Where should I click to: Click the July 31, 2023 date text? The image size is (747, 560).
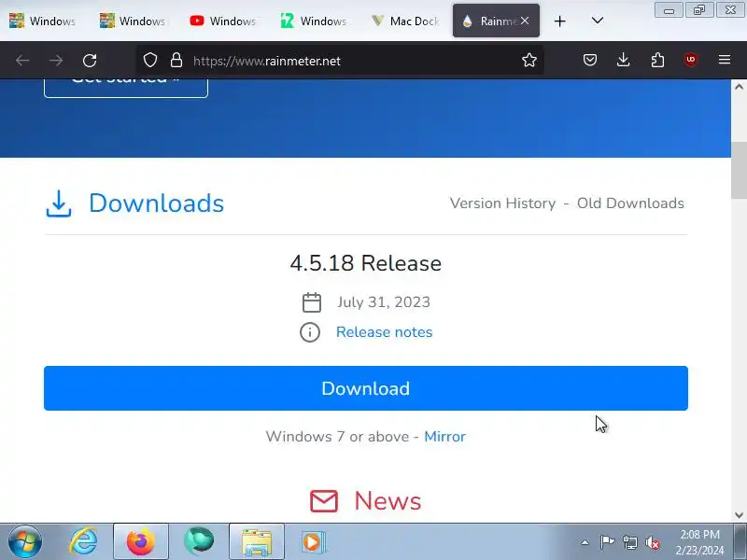(x=384, y=302)
